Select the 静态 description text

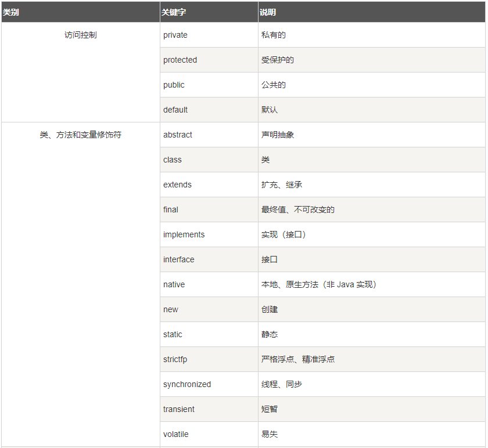point(269,334)
